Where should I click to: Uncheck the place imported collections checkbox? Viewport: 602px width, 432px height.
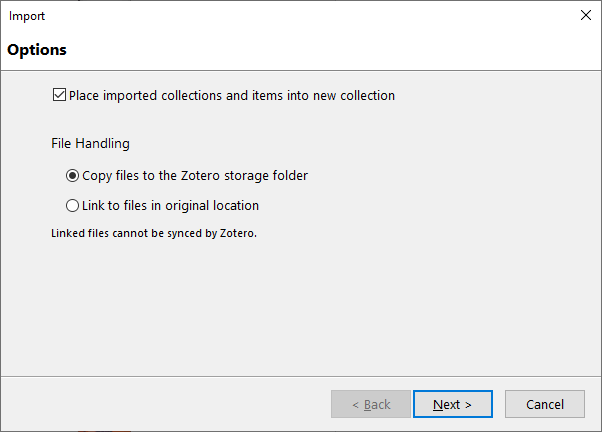(x=59, y=96)
